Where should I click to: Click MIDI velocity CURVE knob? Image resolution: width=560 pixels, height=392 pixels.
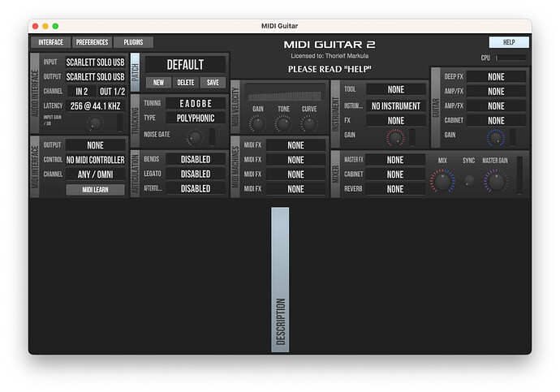click(309, 124)
